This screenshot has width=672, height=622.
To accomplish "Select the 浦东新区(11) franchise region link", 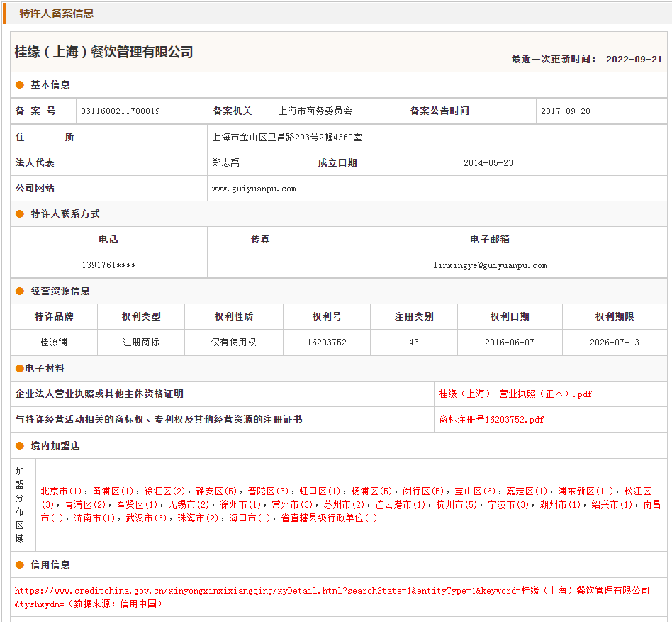I will tap(586, 491).
